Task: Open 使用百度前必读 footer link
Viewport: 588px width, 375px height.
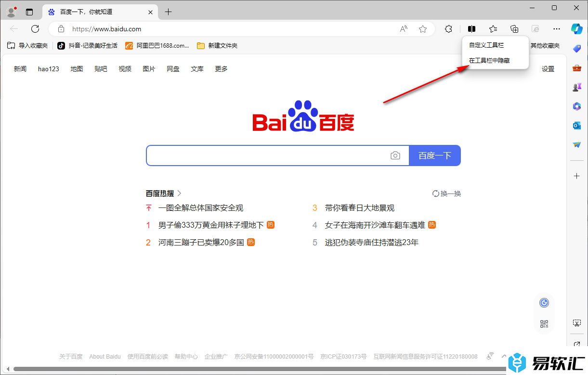Action: pos(148,357)
